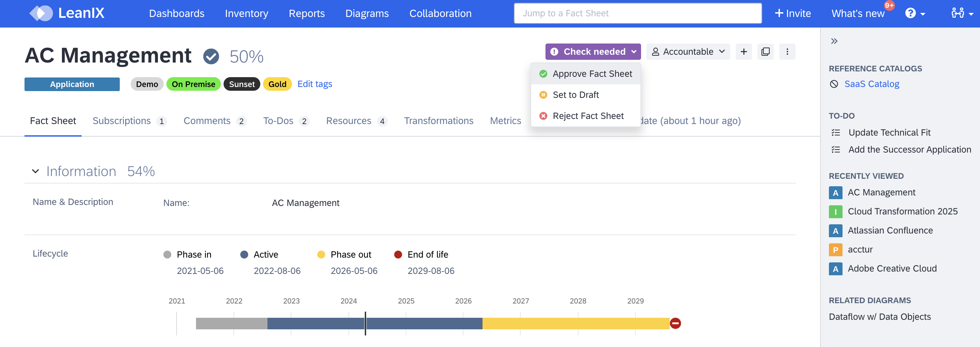Select Reject Fact Sheet menu item
Image resolution: width=980 pixels, height=347 pixels.
coord(586,116)
